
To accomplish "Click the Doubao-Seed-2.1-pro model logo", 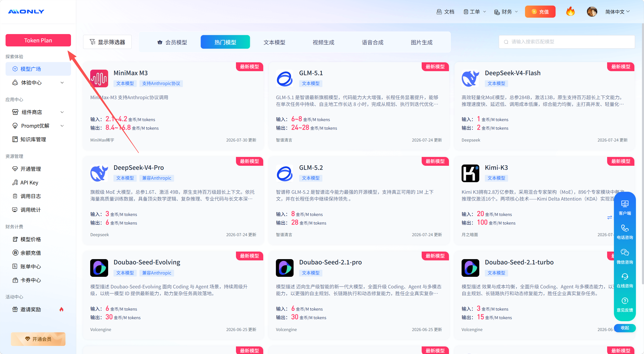I will click(285, 268).
